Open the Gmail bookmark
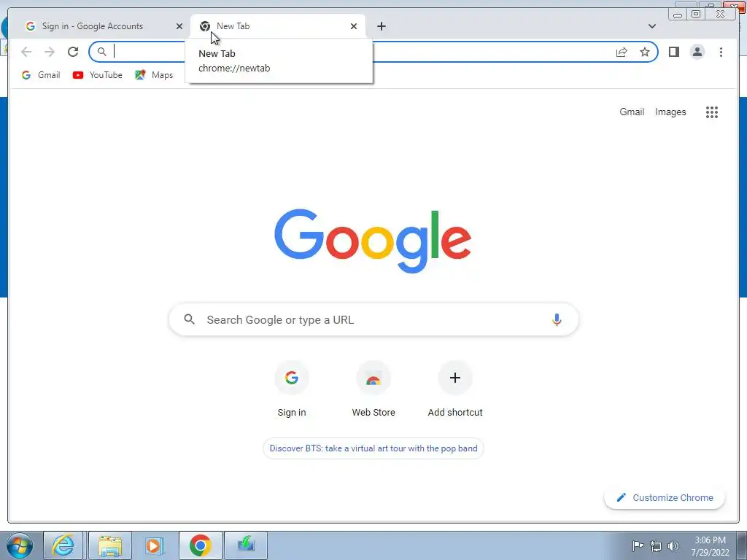 [41, 75]
